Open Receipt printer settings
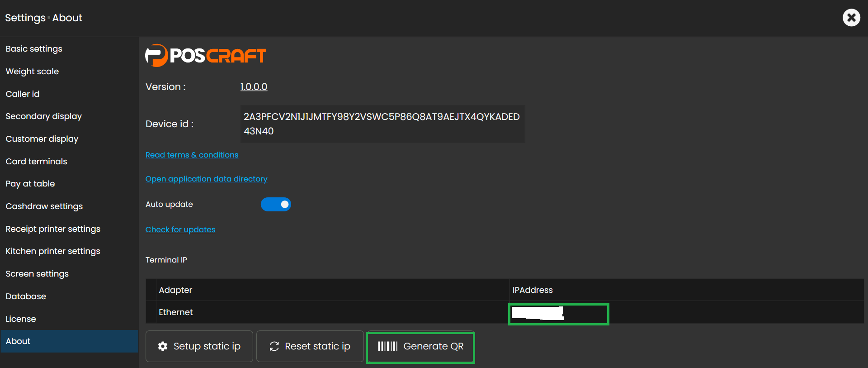The height and width of the screenshot is (368, 868). click(53, 229)
